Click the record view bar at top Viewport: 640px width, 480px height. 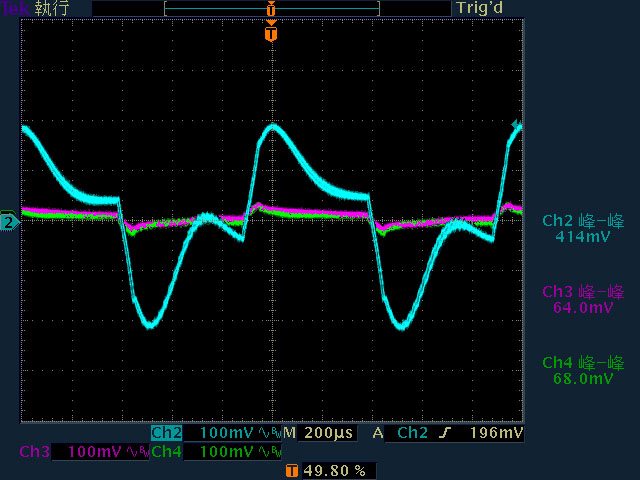(x=270, y=8)
